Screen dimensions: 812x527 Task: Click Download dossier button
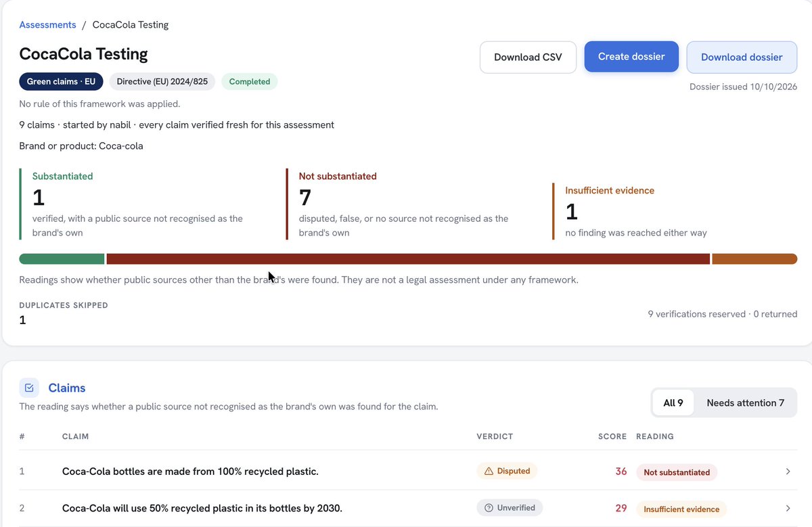point(742,58)
